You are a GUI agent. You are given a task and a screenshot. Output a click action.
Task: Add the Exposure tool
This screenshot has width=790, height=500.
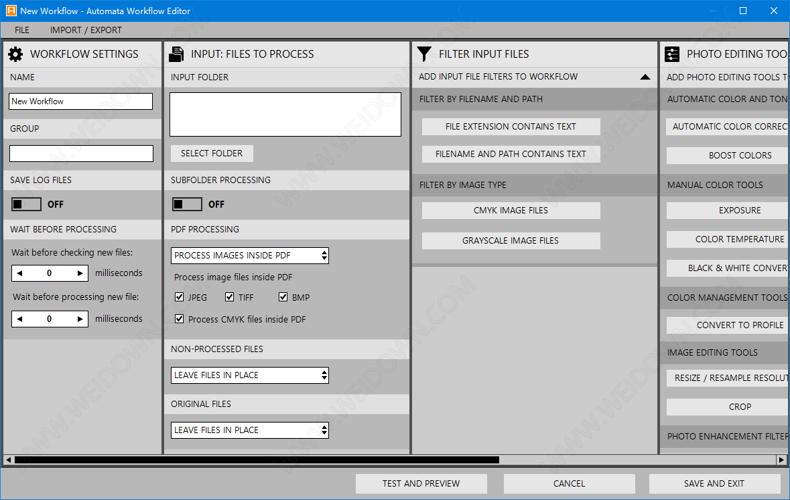(728, 210)
